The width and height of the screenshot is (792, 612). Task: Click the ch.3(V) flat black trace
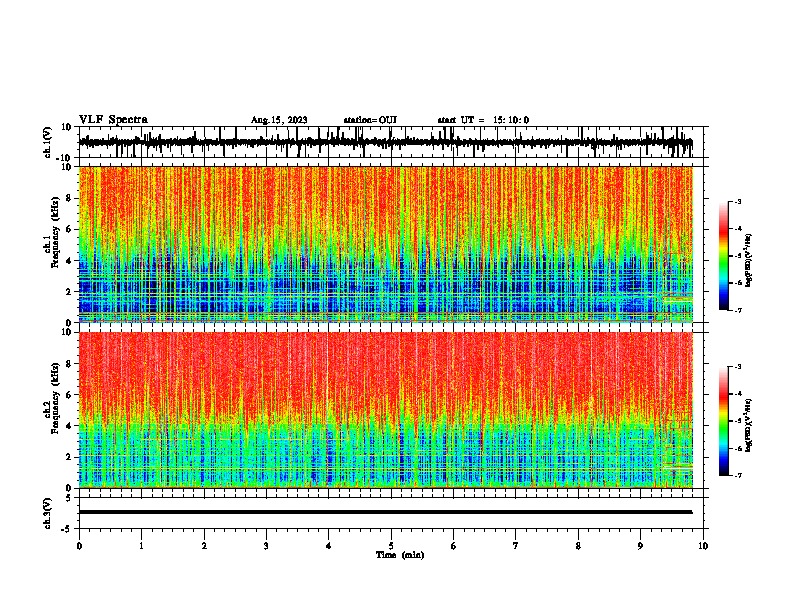[386, 512]
